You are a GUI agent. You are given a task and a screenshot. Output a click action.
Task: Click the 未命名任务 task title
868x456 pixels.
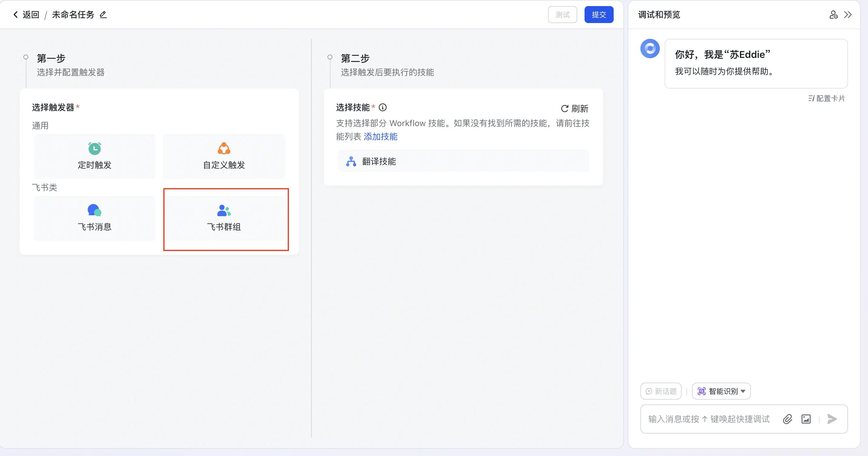pyautogui.click(x=73, y=15)
